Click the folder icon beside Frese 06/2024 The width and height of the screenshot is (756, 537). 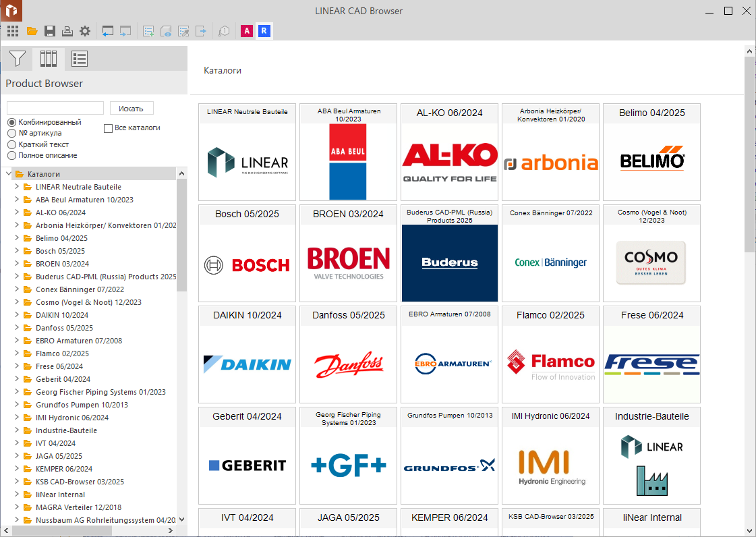pyautogui.click(x=28, y=366)
